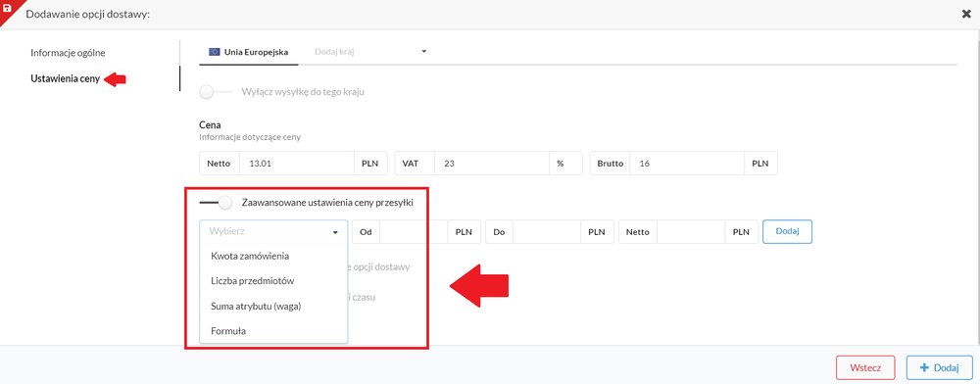The width and height of the screenshot is (980, 384).
Task: Toggle Wyłącz wysyłkę do tego kraju switch
Action: pyautogui.click(x=215, y=92)
